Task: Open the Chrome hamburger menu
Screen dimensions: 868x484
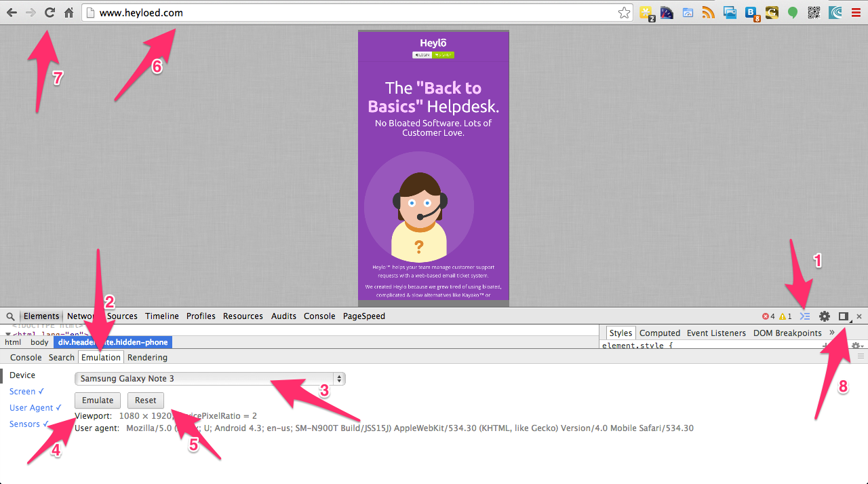Action: [856, 12]
